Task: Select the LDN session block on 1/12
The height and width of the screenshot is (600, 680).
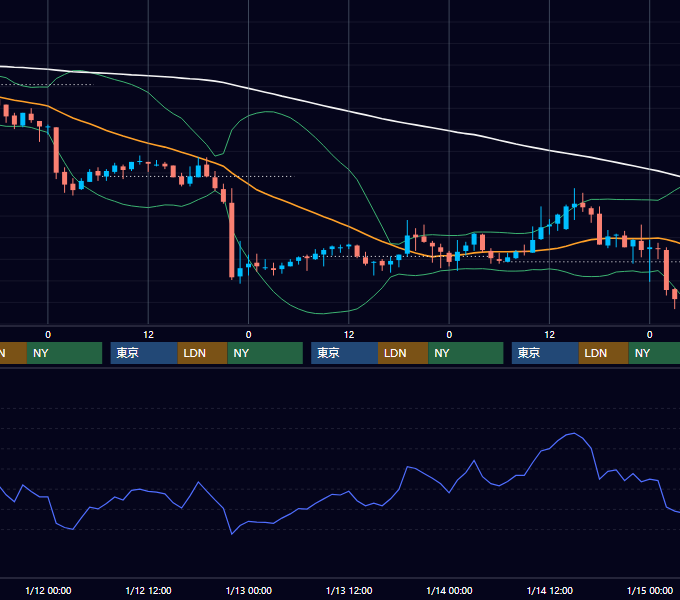Action: 203,353
